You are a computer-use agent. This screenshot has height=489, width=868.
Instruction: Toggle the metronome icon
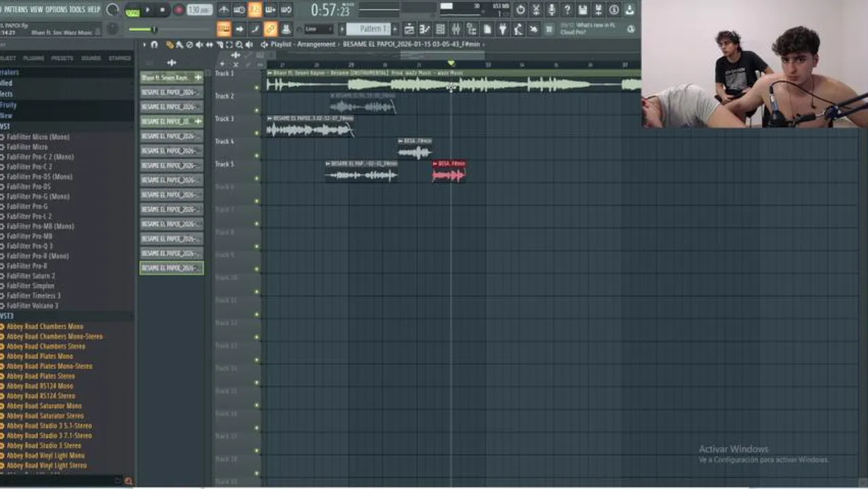pos(224,10)
